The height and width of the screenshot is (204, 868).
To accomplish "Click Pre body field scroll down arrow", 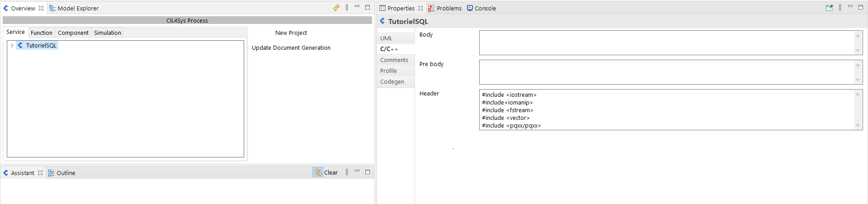I will [x=858, y=80].
